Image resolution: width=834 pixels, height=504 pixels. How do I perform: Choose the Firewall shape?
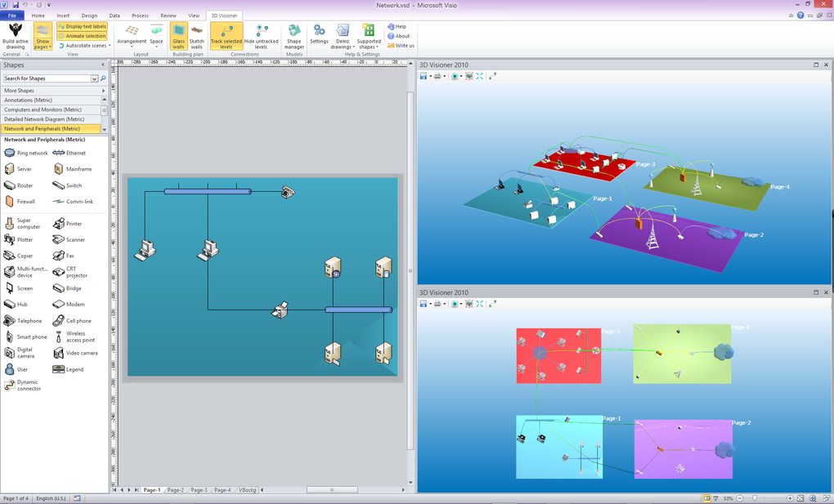20,202
